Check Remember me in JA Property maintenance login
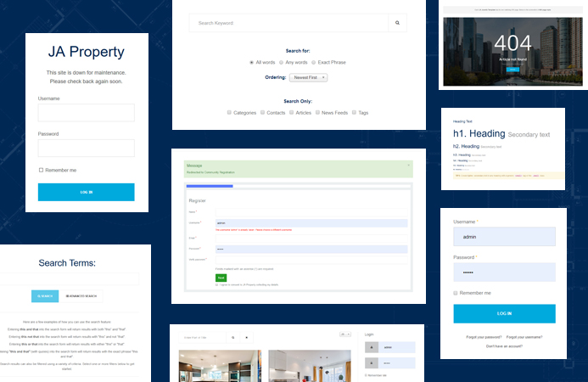 click(x=41, y=170)
